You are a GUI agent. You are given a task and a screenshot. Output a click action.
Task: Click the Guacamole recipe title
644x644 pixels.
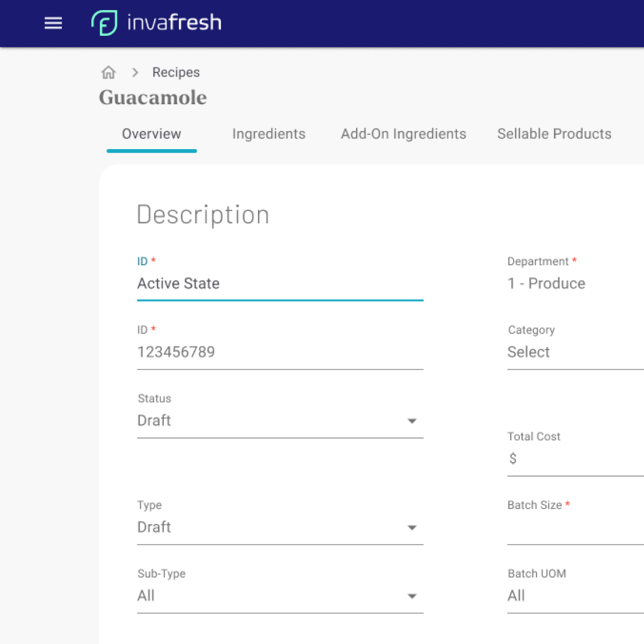153,98
